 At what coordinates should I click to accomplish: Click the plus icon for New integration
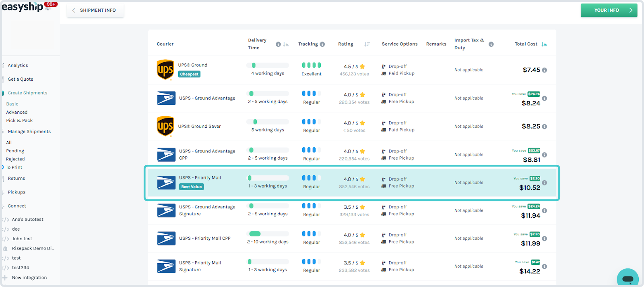[x=5, y=278]
